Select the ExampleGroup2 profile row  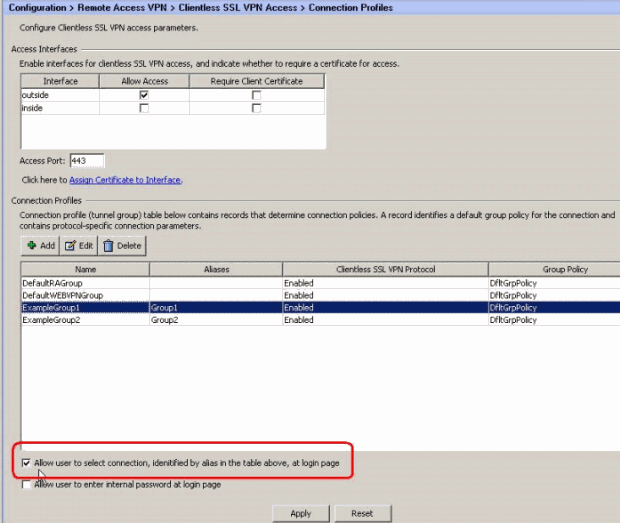click(321, 320)
